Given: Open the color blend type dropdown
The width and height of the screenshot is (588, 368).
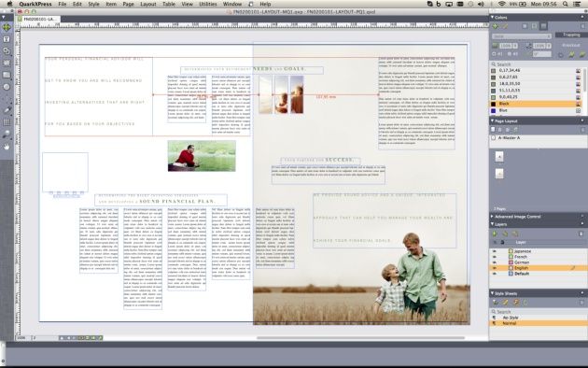Looking at the screenshot, I should (522, 36).
